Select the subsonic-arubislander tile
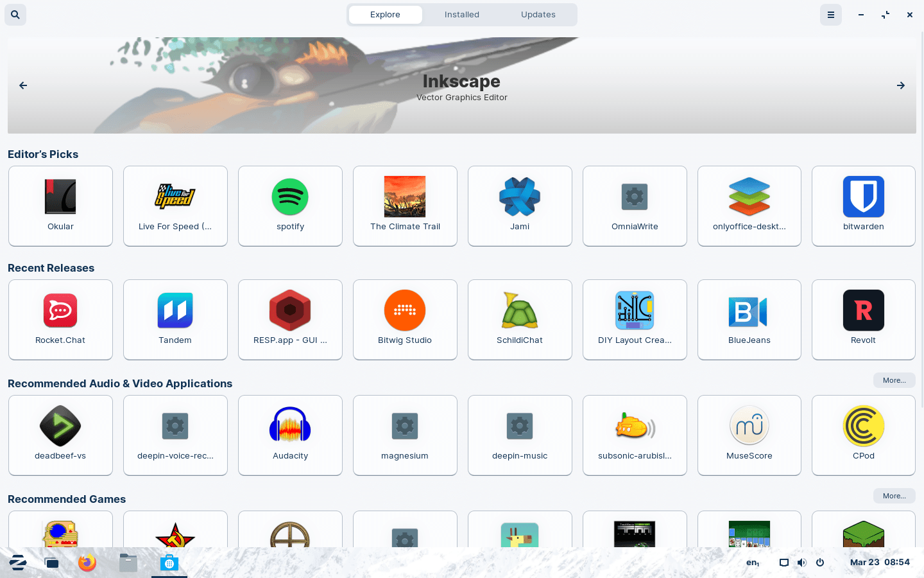 (635, 435)
